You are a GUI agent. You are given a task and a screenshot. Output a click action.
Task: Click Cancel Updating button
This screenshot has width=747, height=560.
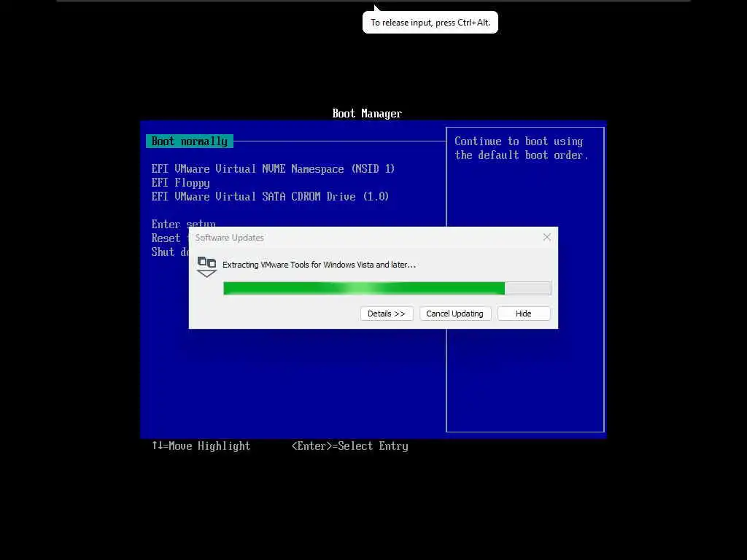click(455, 314)
